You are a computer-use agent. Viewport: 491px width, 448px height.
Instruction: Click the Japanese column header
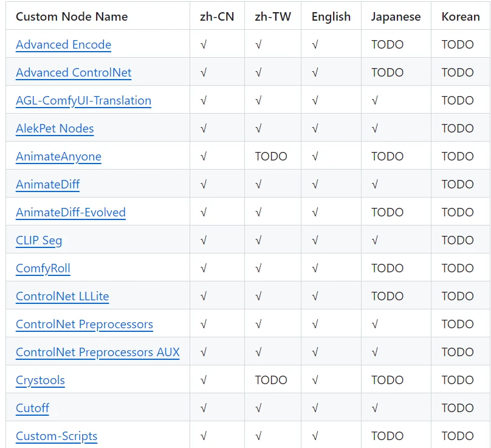tap(396, 16)
